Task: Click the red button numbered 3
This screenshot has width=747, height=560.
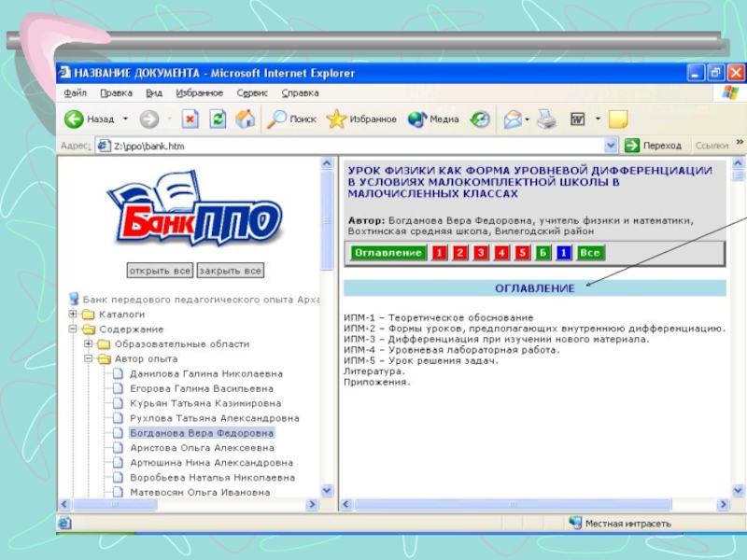Action: pyautogui.click(x=481, y=253)
